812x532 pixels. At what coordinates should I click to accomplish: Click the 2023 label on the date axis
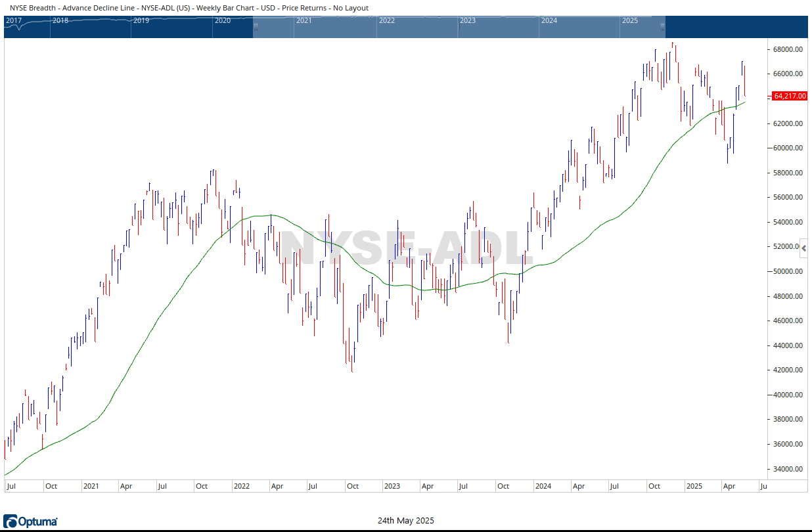[392, 487]
